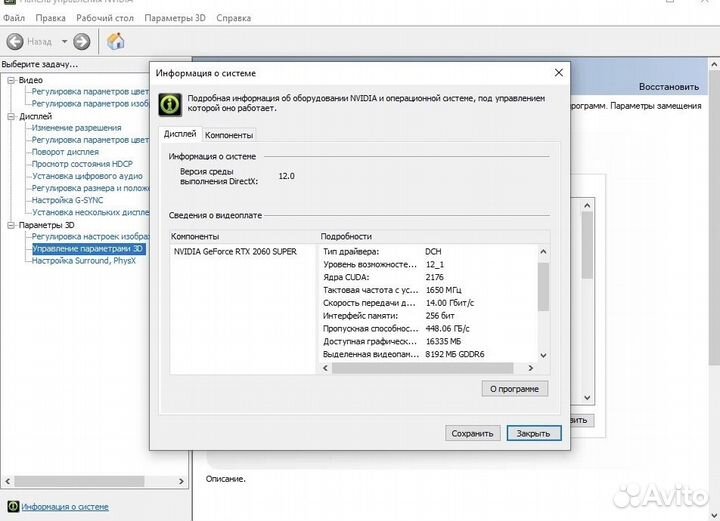Click the Закрыть button
Viewport: 720px width, 521px height.
[x=533, y=433]
